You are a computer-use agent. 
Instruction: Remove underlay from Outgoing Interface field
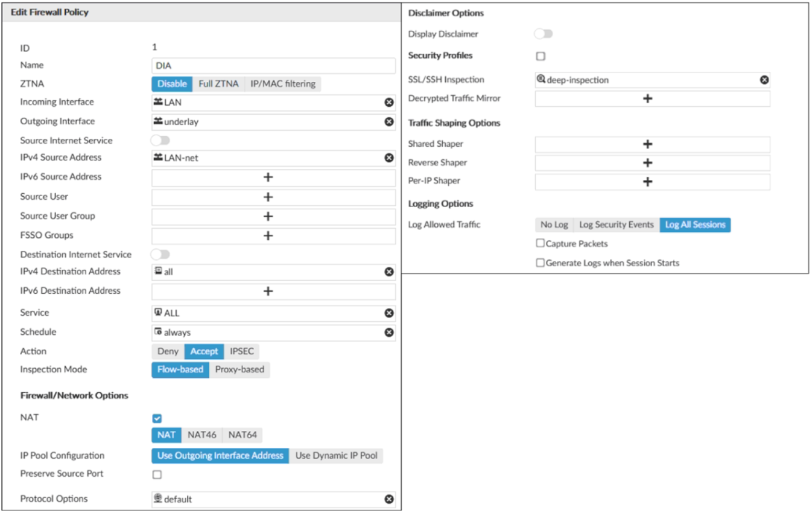pos(389,122)
